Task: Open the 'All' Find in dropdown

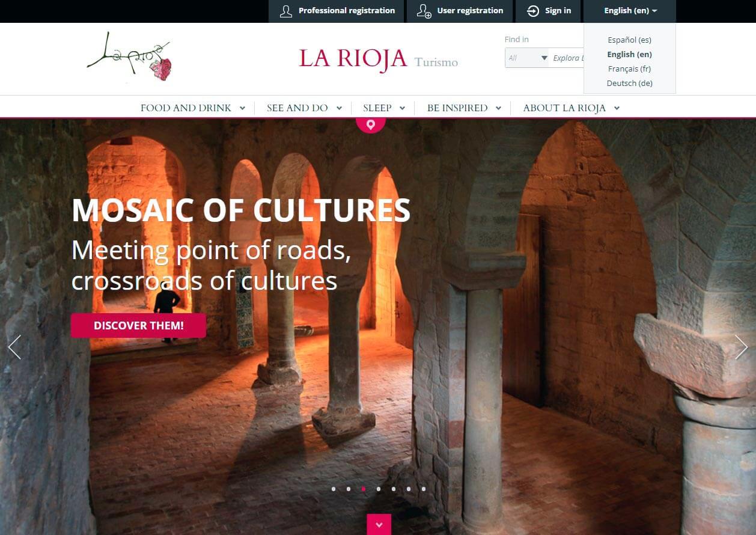Action: 527,58
